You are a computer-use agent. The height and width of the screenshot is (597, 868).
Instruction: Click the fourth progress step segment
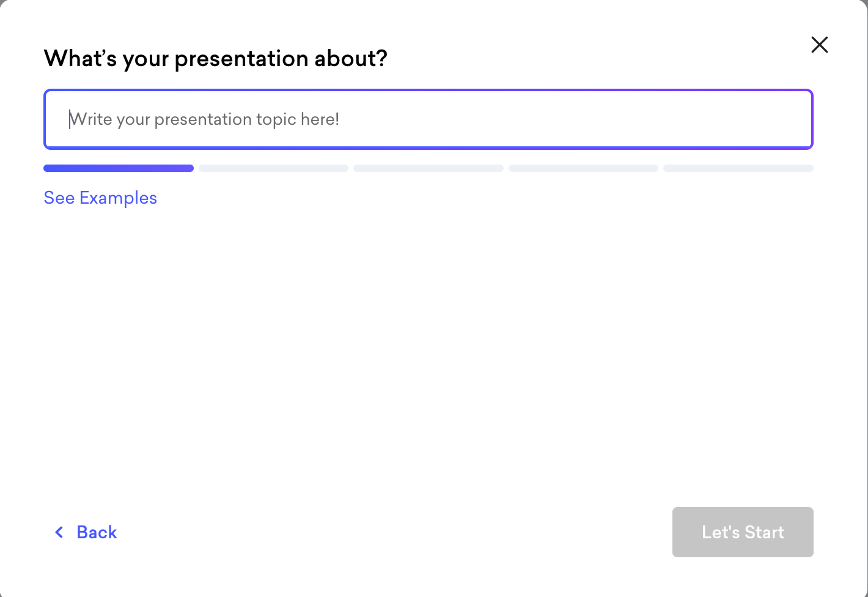click(x=583, y=168)
